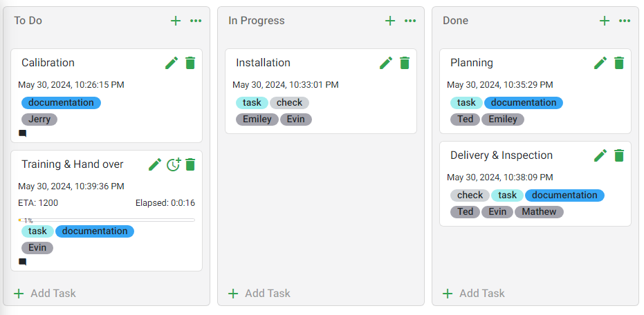Click the plus icon in To Do header
The image size is (644, 315).
[176, 21]
